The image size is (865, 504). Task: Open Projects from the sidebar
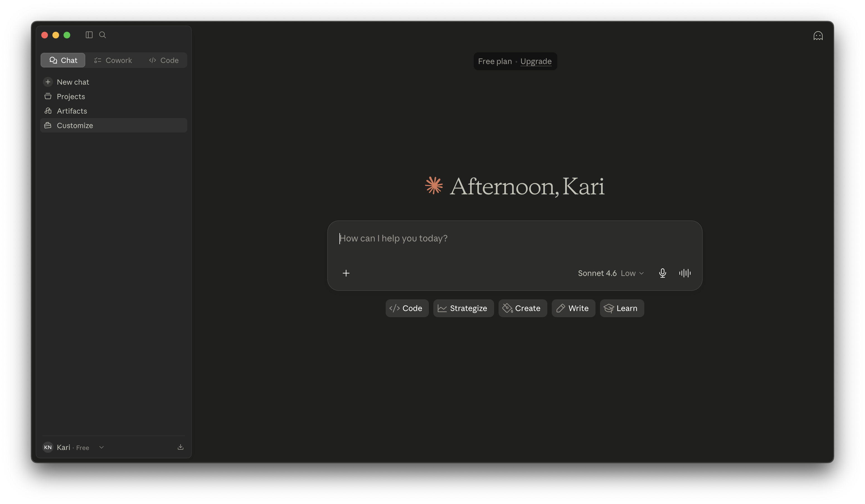(114, 96)
